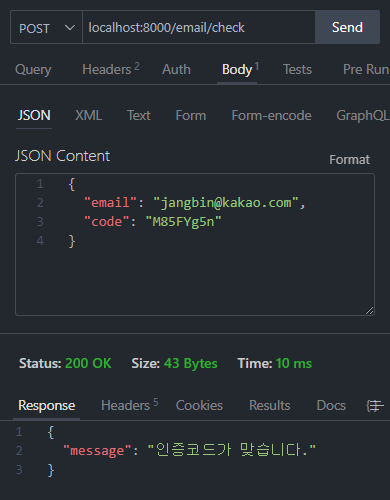Screen dimensions: 390x500
Task: Switch to the Query tab
Action: pyautogui.click(x=33, y=70)
